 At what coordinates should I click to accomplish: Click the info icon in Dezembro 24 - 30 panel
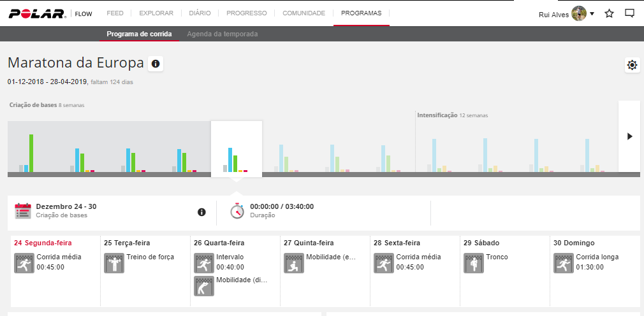201,212
